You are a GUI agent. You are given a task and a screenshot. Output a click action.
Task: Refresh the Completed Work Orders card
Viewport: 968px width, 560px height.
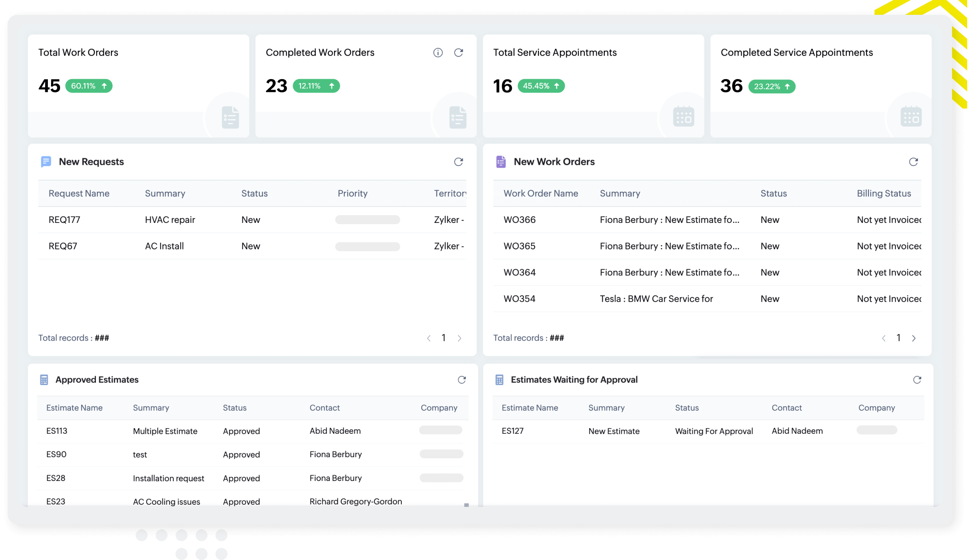click(x=458, y=53)
